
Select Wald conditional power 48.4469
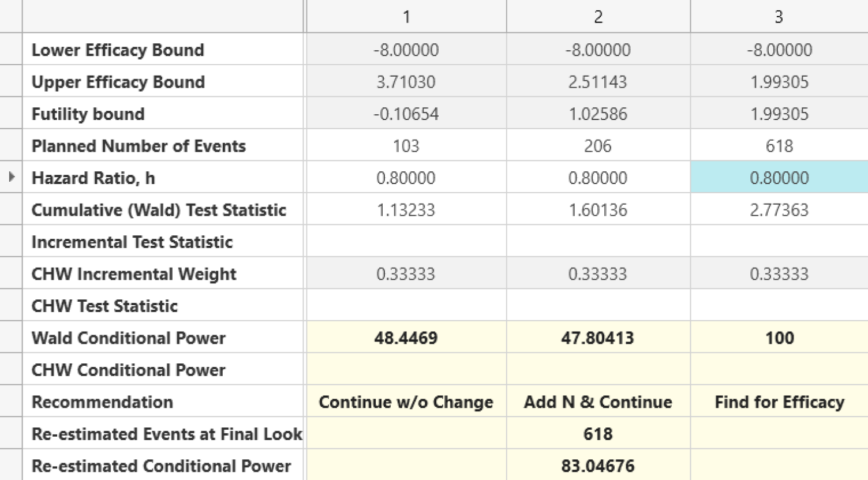click(x=406, y=338)
